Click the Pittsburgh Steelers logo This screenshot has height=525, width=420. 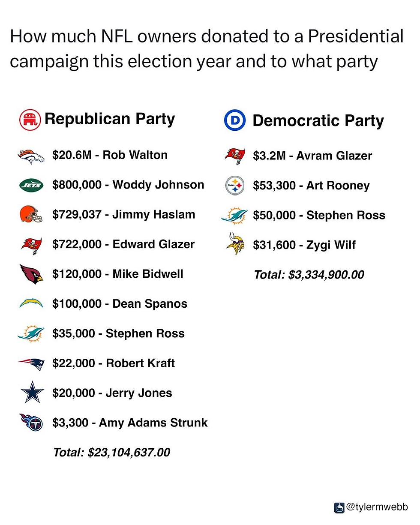234,186
